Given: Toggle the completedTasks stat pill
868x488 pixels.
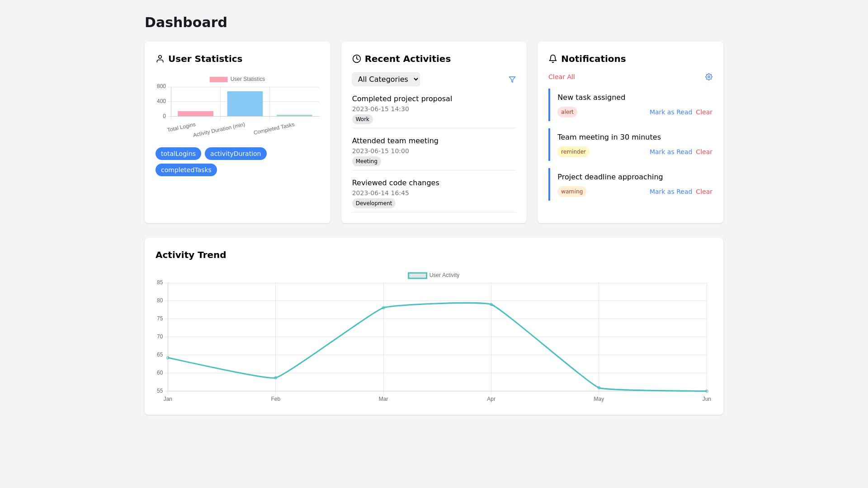Looking at the screenshot, I should tap(186, 170).
